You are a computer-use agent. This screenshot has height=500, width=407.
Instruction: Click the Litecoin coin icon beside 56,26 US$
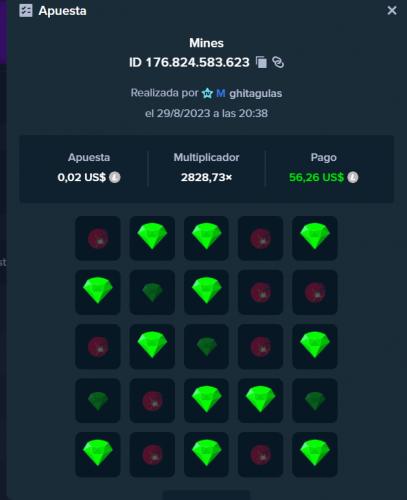pyautogui.click(x=353, y=177)
